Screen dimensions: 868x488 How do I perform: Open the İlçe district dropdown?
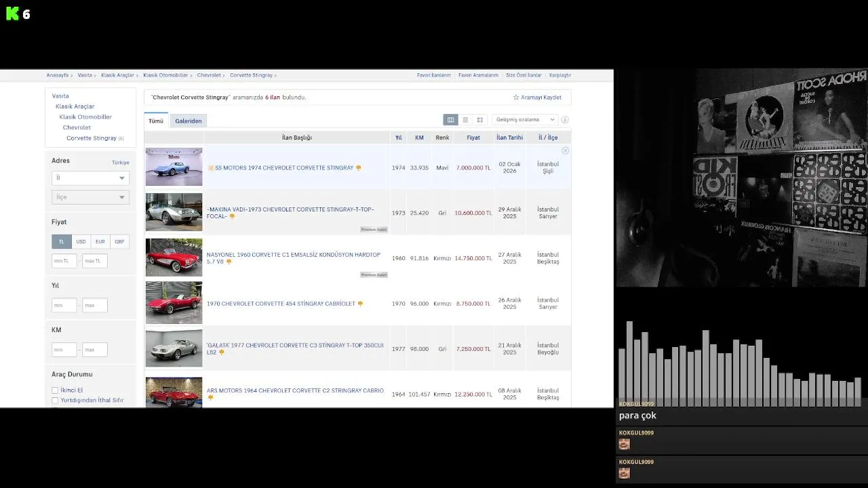coord(90,197)
